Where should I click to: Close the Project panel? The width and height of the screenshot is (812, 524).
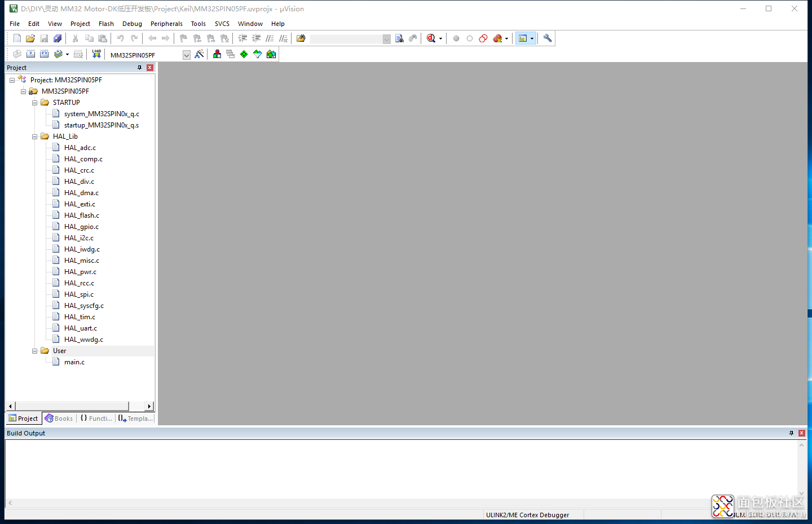coord(150,68)
